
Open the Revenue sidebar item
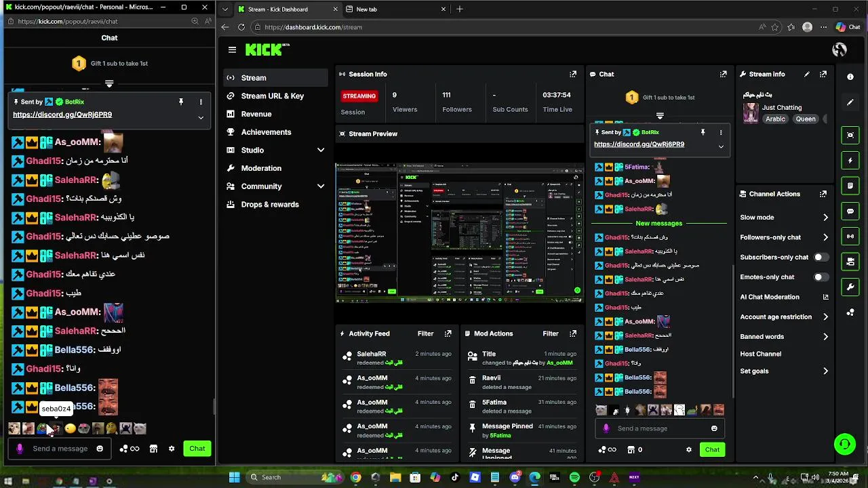tap(275, 114)
